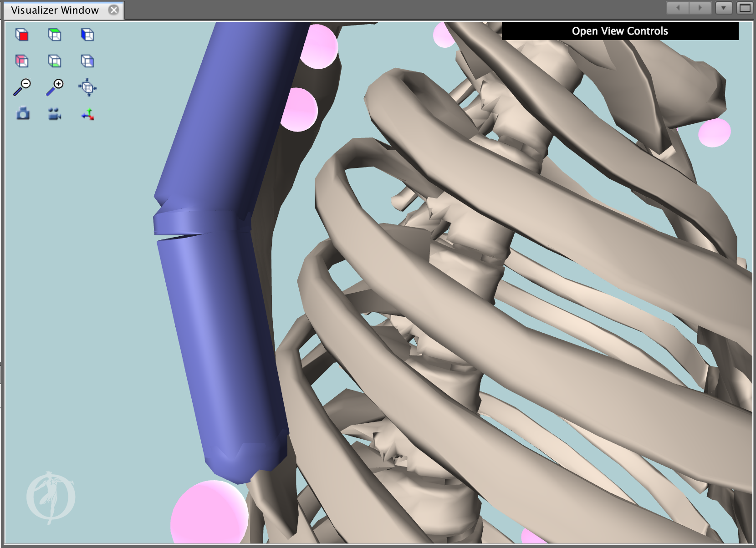Screen dimensions: 756x548
Task: Start recording with the video camera icon
Action: (x=54, y=115)
